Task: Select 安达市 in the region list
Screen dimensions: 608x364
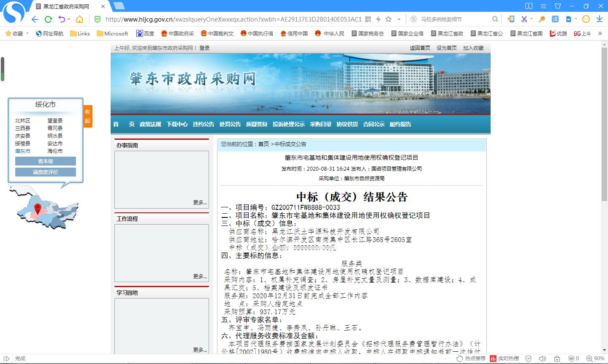Action: (x=55, y=144)
